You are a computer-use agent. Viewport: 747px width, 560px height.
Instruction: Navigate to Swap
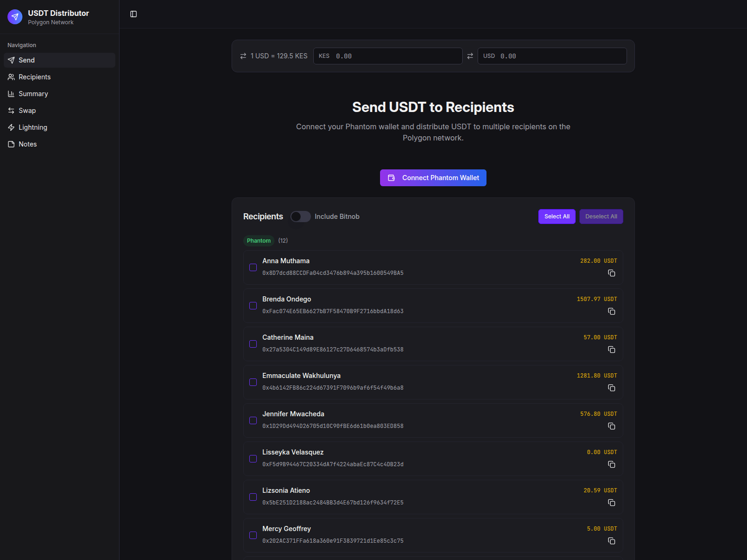pos(59,111)
